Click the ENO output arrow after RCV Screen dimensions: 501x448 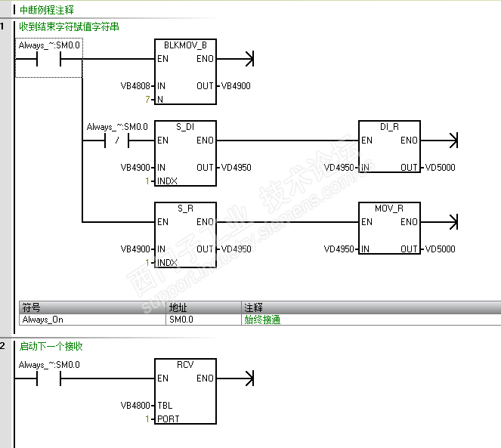pos(250,378)
